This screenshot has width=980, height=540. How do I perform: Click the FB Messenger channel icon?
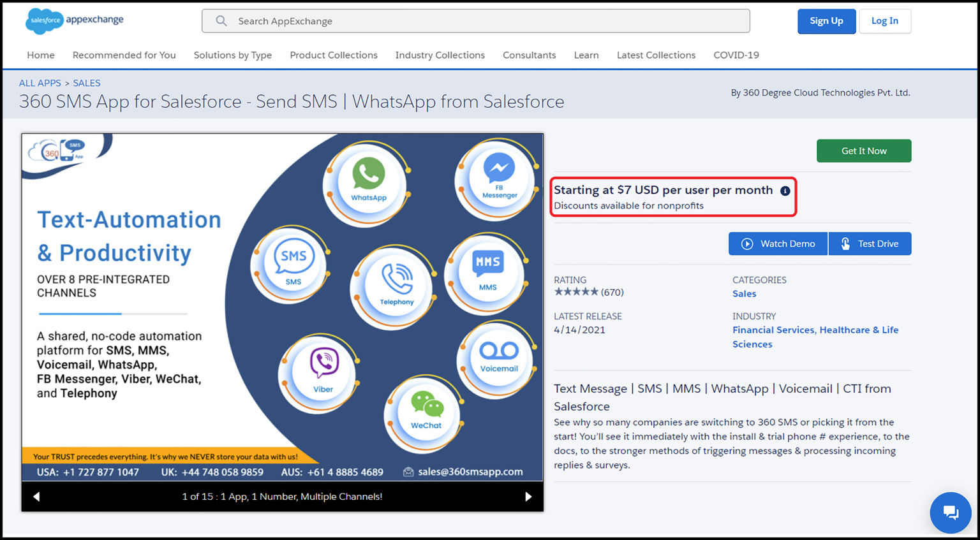click(x=500, y=179)
